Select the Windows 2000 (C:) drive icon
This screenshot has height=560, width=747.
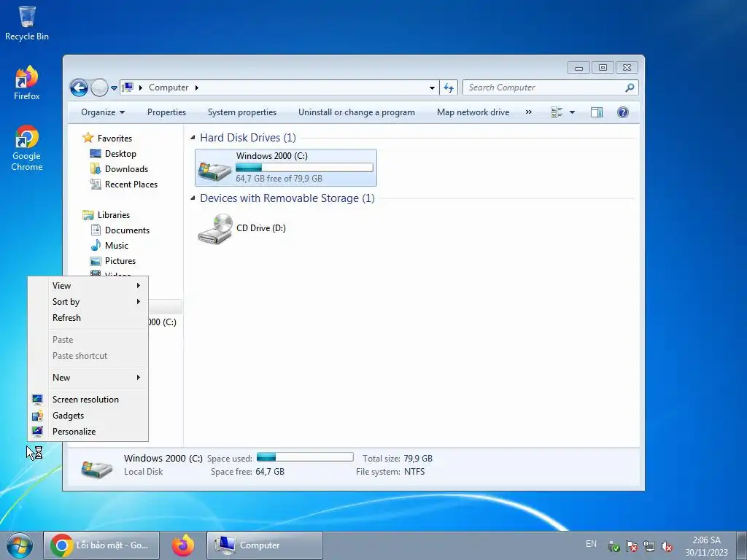pyautogui.click(x=215, y=169)
